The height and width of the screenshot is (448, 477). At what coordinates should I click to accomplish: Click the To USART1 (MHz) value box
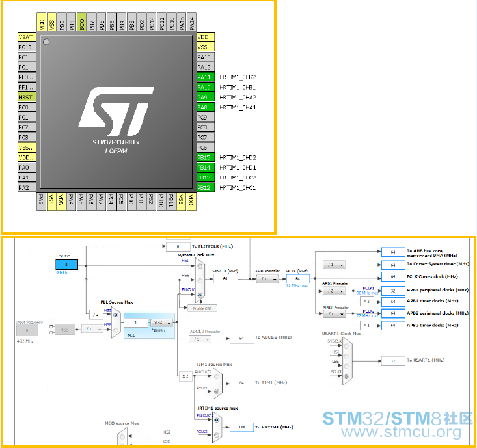393,361
